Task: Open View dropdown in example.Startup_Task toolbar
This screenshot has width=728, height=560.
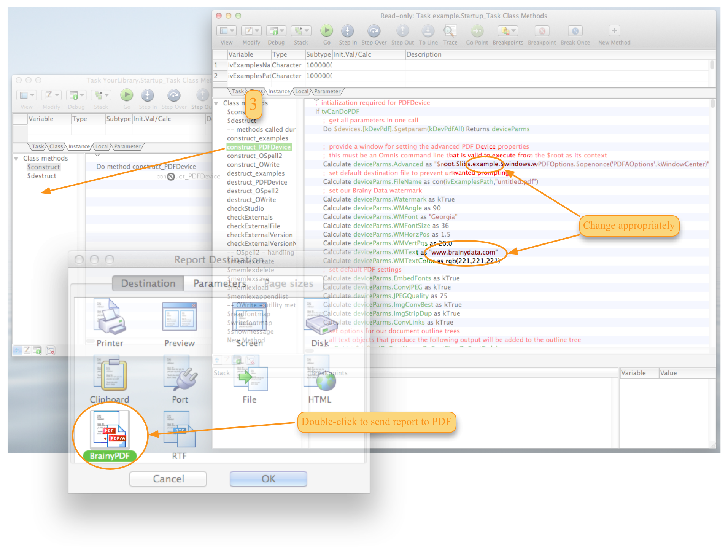Action: pos(226,31)
